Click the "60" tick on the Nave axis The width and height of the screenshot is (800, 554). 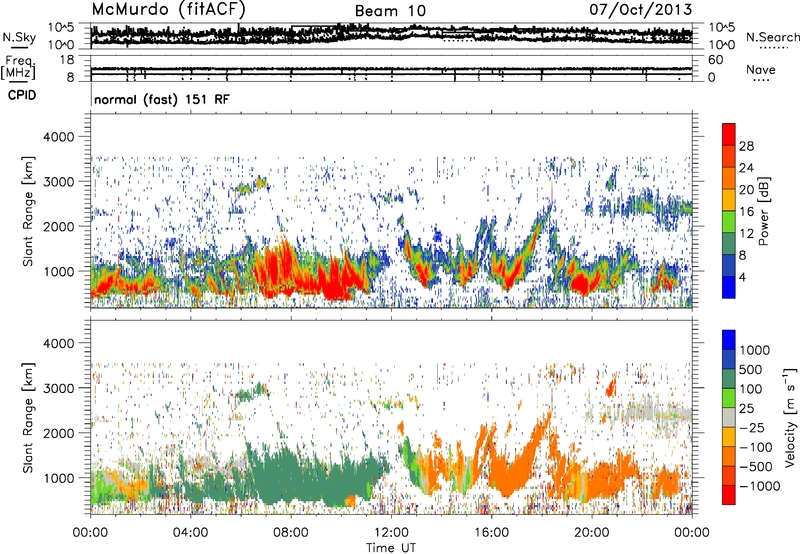tap(715, 60)
